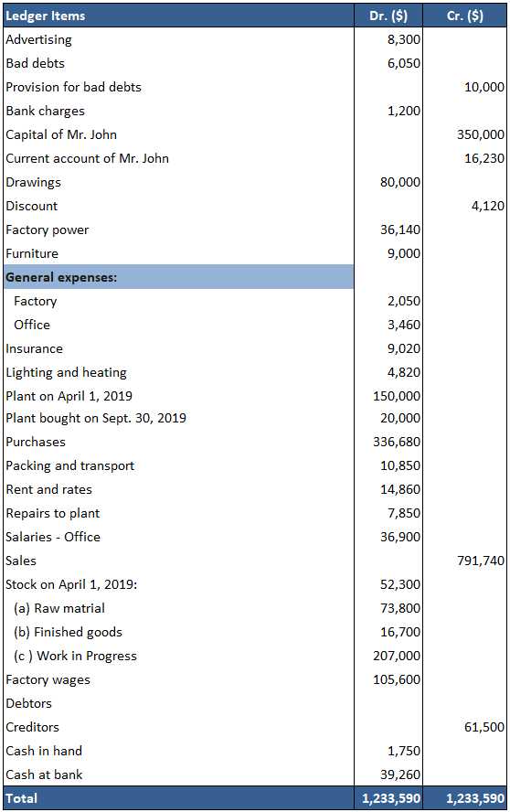Select the 9,020 Insurance value
Viewport: 510px width, 812px height.
tap(404, 349)
